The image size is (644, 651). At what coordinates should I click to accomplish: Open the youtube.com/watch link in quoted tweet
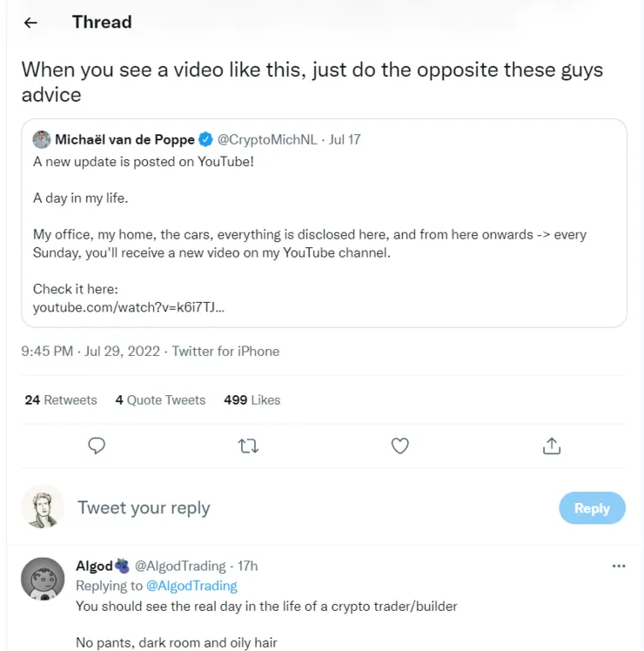pyautogui.click(x=130, y=307)
